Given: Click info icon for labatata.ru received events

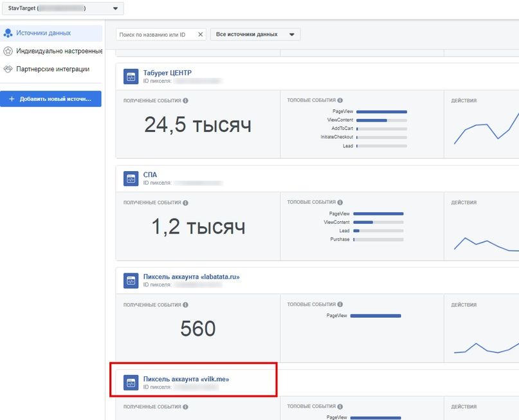Looking at the screenshot, I should tap(185, 305).
